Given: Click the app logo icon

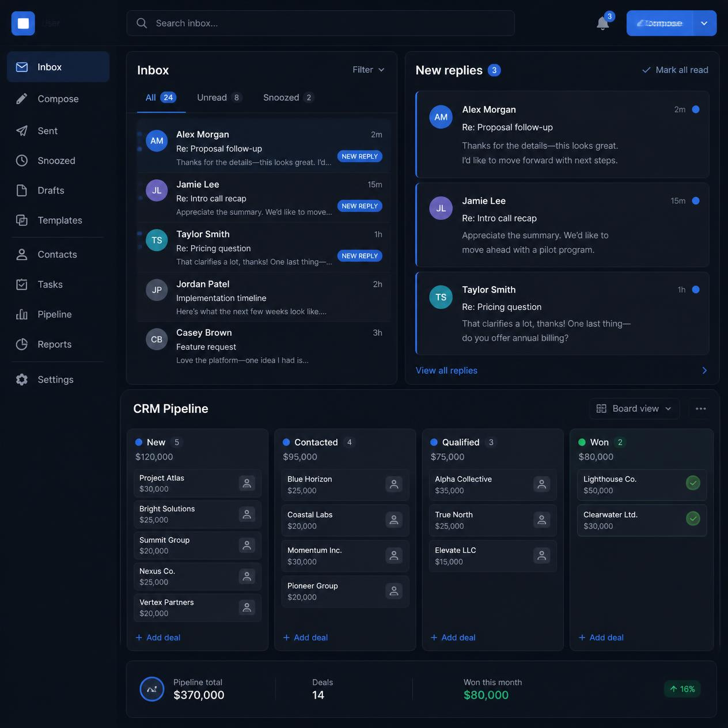Looking at the screenshot, I should pyautogui.click(x=23, y=23).
